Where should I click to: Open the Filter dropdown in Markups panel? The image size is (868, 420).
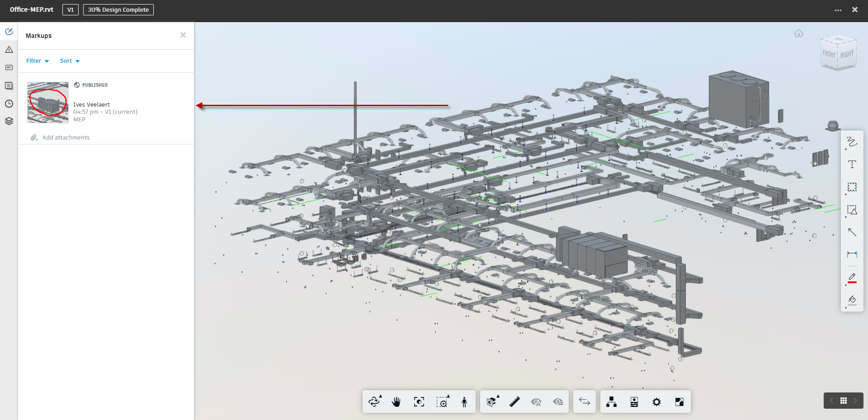37,61
